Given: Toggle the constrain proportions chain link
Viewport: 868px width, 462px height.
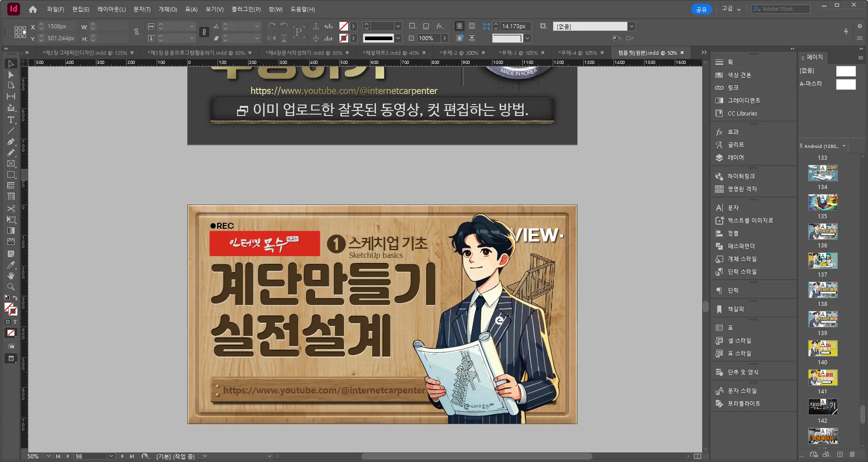Looking at the screenshot, I should click(204, 32).
